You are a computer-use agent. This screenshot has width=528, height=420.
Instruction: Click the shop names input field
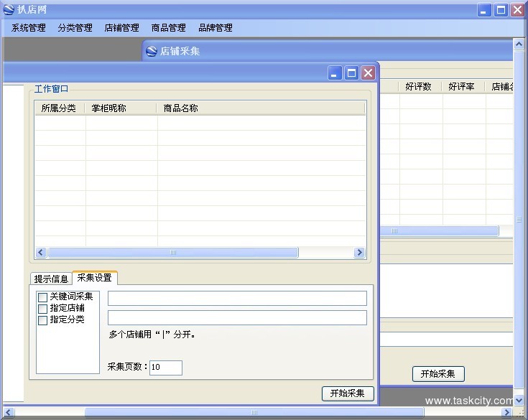237,317
